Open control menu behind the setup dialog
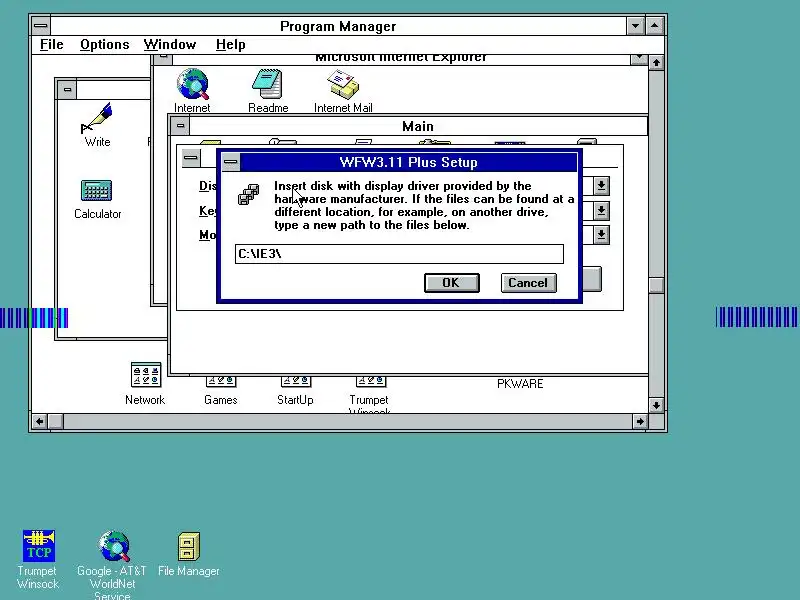 (191, 158)
